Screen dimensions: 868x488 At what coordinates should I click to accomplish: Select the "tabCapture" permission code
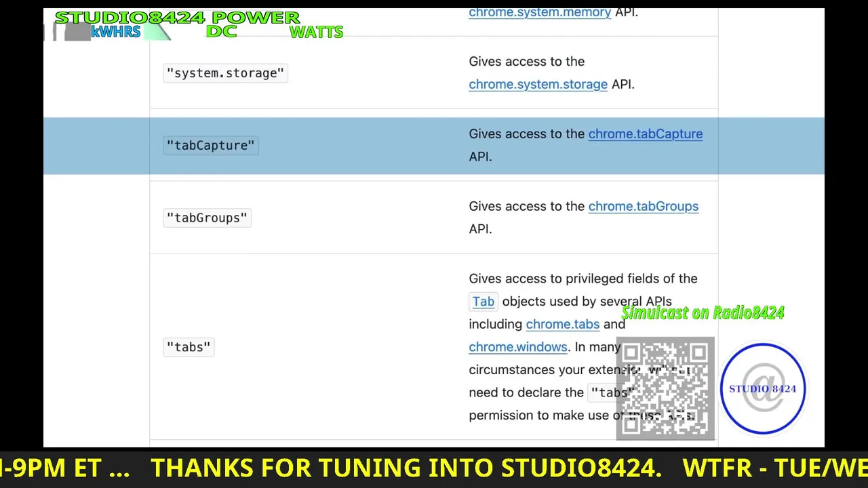pos(211,146)
